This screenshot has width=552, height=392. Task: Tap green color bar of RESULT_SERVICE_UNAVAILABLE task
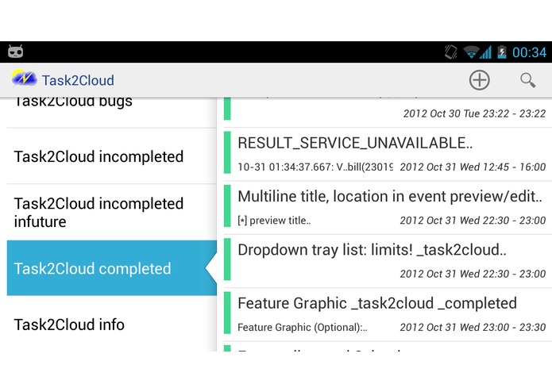(x=227, y=152)
